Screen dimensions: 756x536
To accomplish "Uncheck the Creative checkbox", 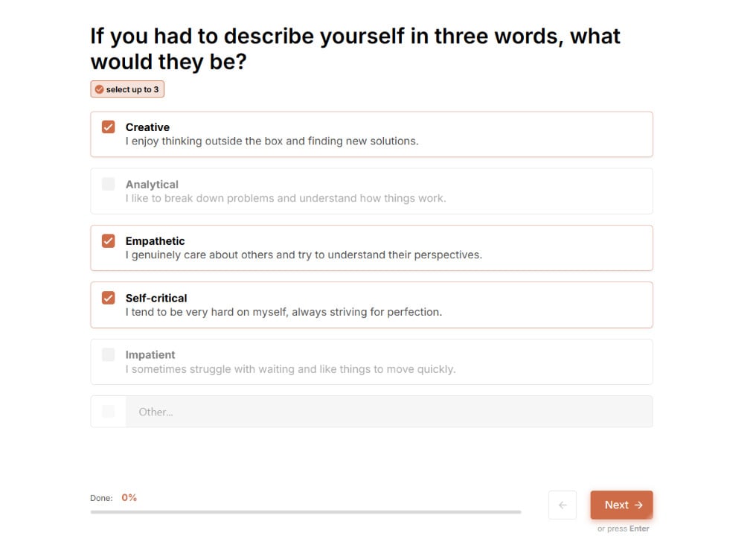I will tap(109, 127).
